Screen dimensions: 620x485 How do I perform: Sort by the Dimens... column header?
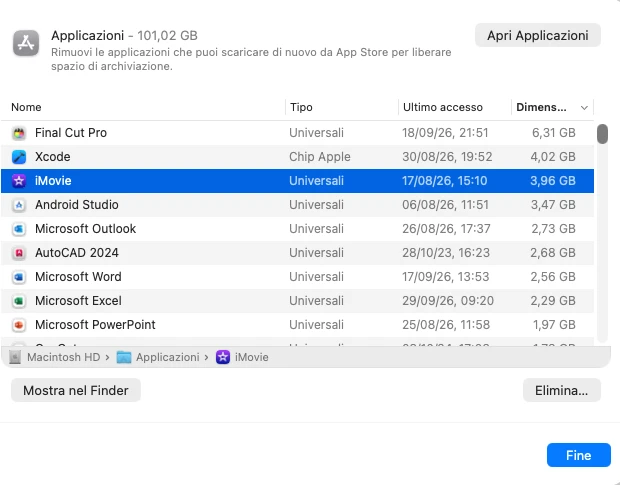tap(541, 108)
